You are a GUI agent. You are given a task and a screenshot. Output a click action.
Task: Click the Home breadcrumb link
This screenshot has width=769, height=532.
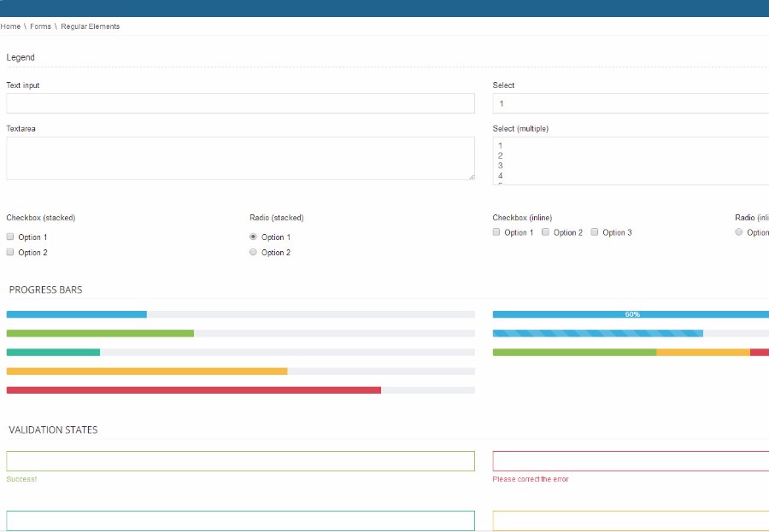[10, 26]
